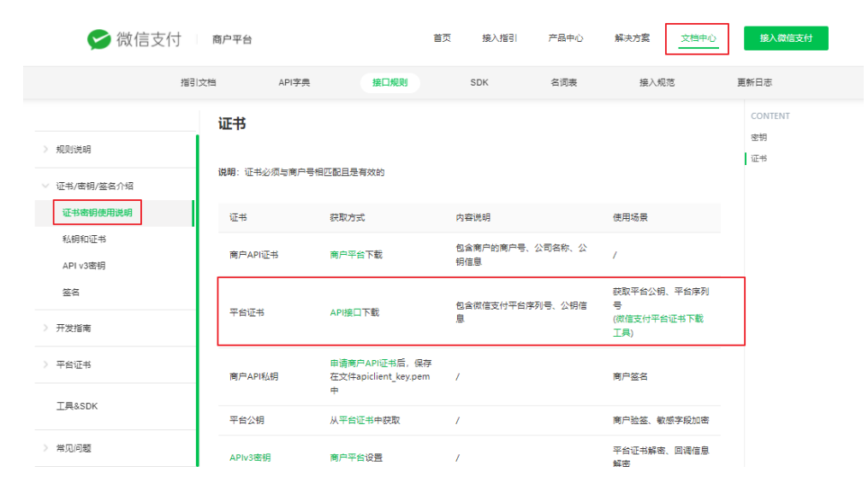Select 私钥和证书 in the sidebar
The image size is (868, 496).
click(x=84, y=239)
